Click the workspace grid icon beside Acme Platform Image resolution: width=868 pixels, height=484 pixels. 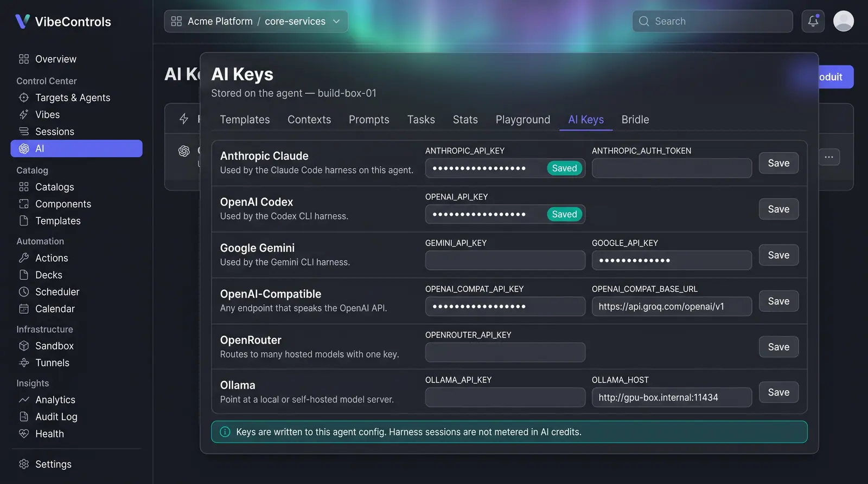(x=176, y=21)
